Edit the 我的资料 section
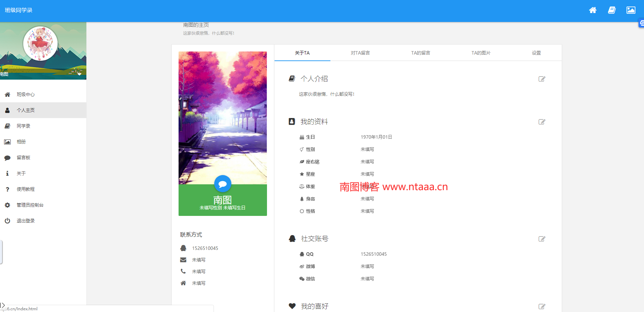This screenshot has width=644, height=312. coord(542,122)
